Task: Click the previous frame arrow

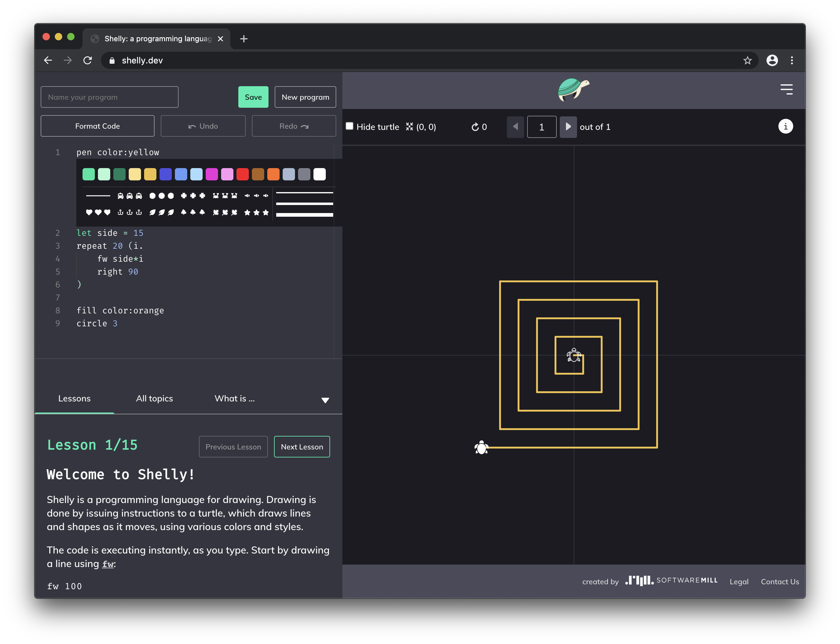Action: [x=515, y=127]
